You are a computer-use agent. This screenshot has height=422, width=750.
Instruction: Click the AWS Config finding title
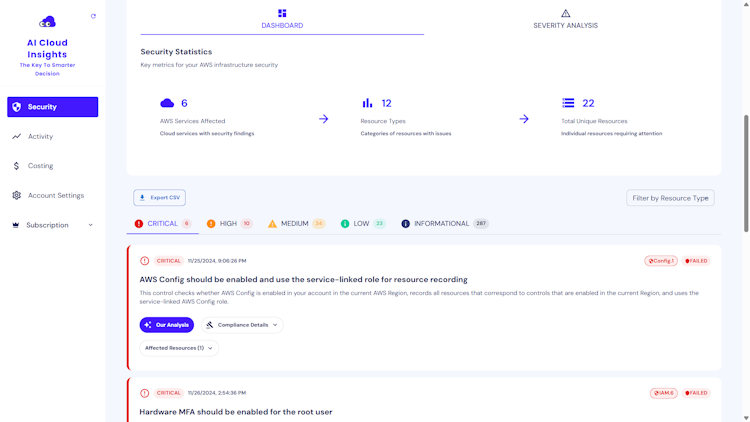tap(303, 279)
